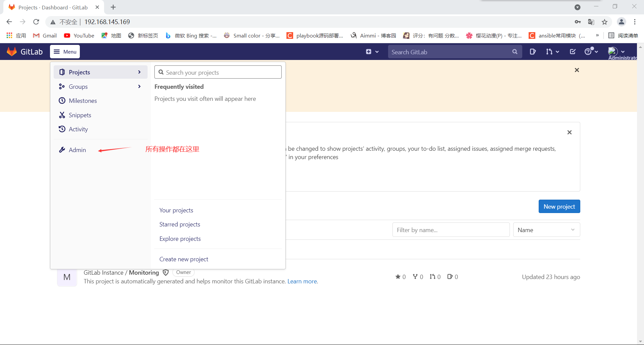Screen dimensions: 644x345
Task: Open the To-Do list icon
Action: [x=573, y=52]
